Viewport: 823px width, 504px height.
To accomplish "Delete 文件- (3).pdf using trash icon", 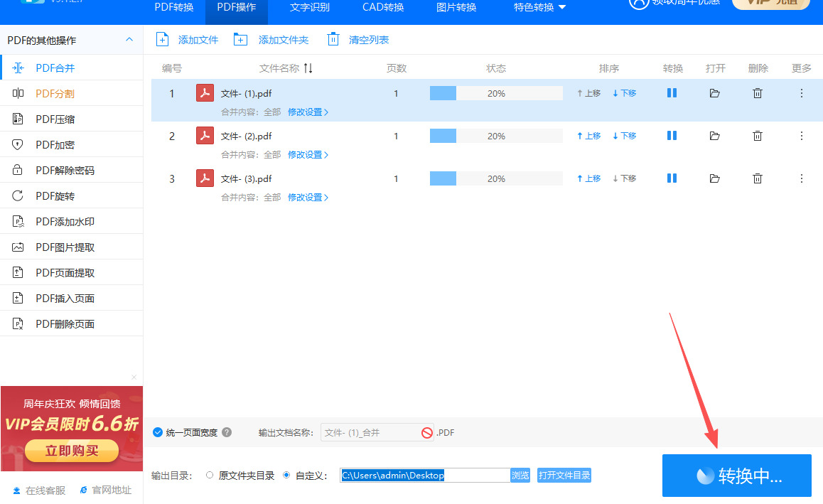I will (x=758, y=178).
